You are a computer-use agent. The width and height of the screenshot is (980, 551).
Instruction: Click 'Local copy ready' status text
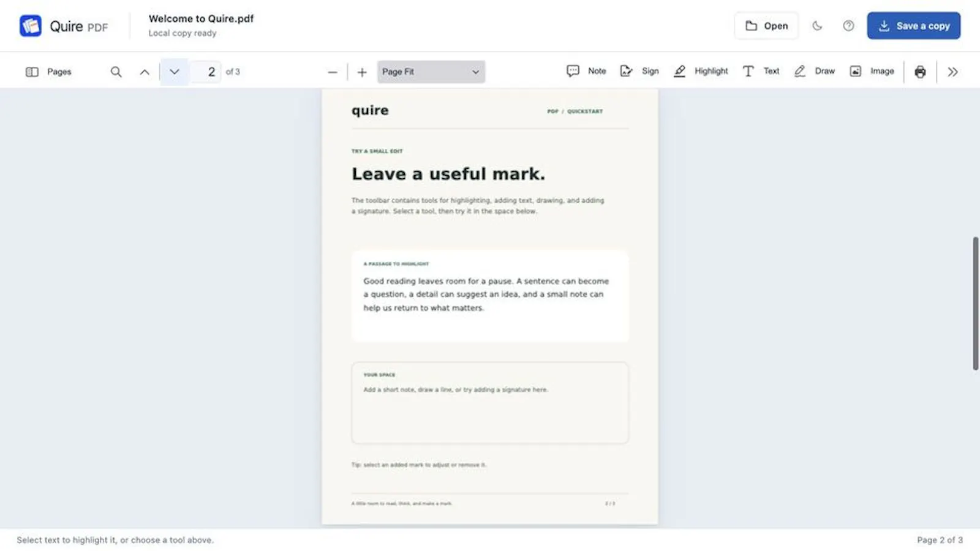183,33
